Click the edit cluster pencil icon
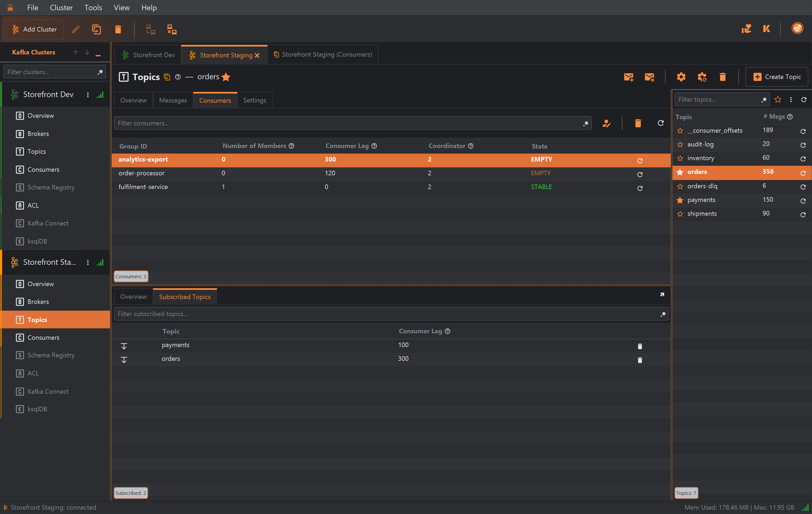 75,29
